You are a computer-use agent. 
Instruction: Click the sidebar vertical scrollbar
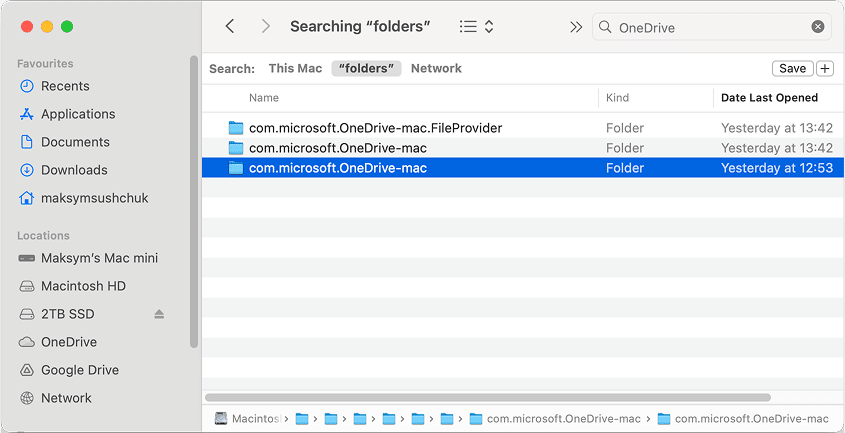click(194, 201)
